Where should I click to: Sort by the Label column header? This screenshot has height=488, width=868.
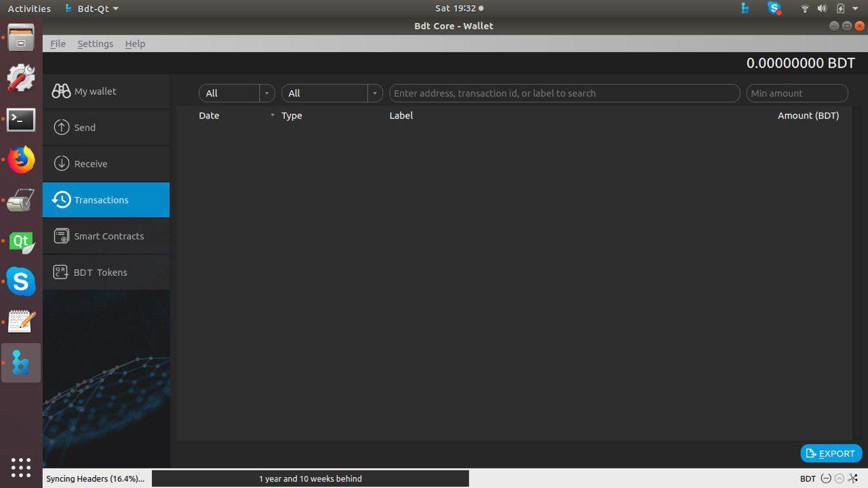click(x=401, y=115)
